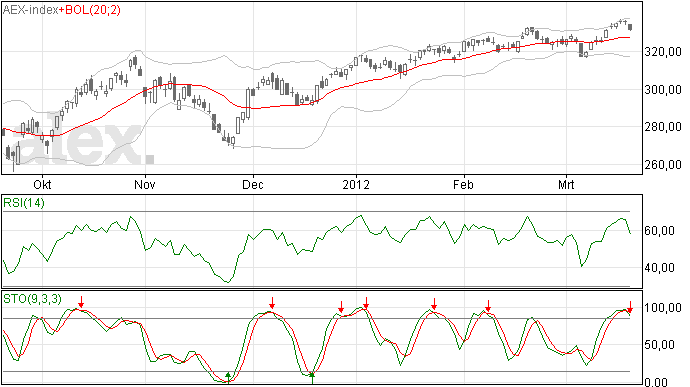
Task: Click the 60,00 RSI axis label
Action: (659, 231)
